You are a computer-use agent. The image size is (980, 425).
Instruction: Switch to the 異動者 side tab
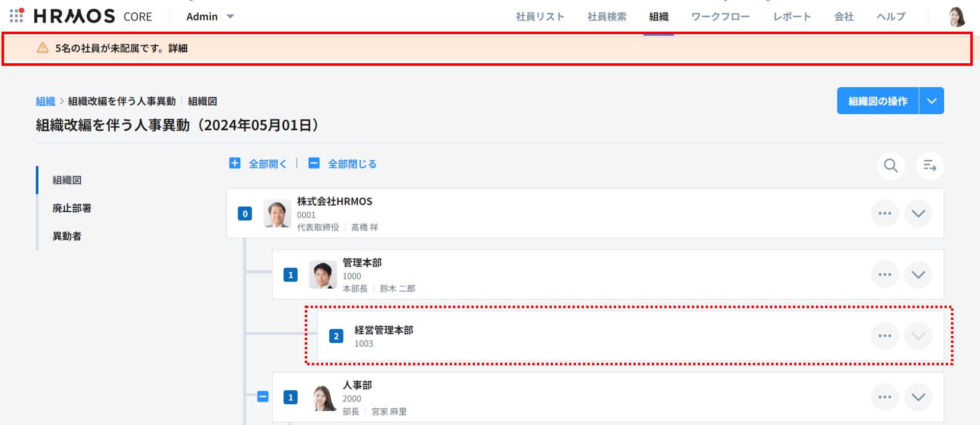pyautogui.click(x=67, y=236)
